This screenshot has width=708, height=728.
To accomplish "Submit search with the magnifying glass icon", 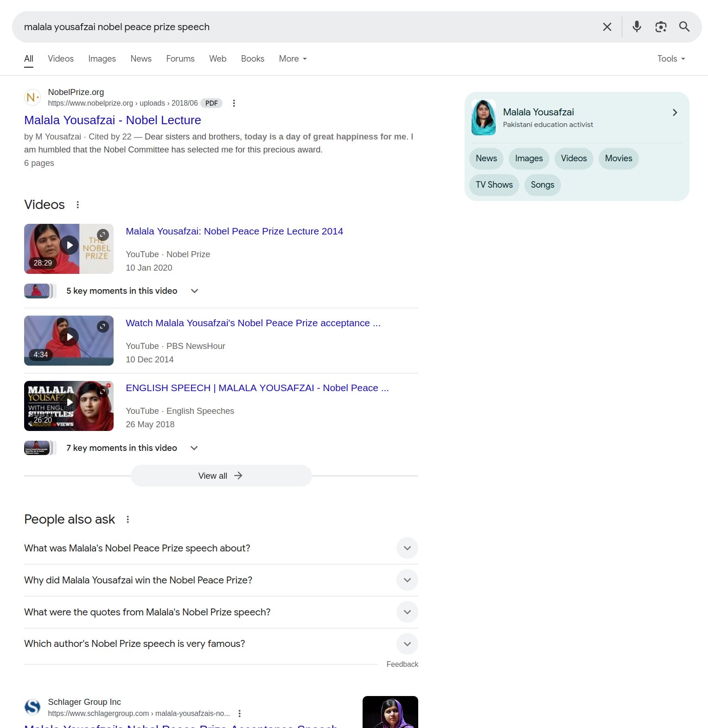I will coord(684,27).
